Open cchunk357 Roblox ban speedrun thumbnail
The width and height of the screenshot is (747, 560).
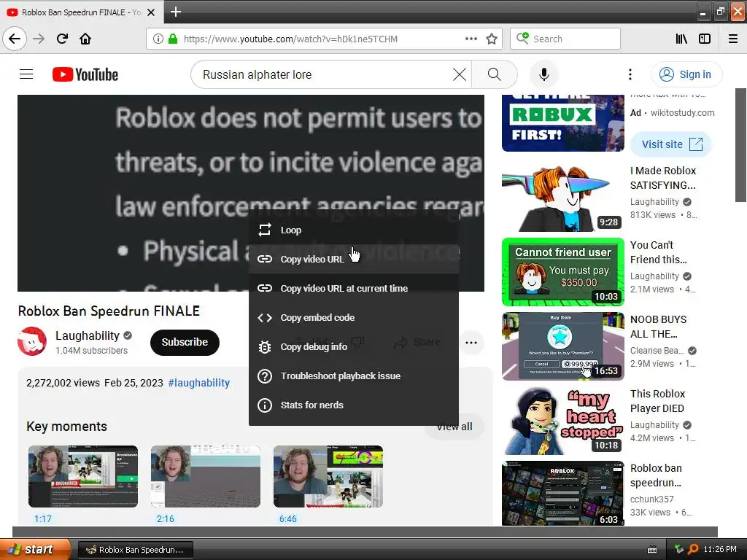562,493
